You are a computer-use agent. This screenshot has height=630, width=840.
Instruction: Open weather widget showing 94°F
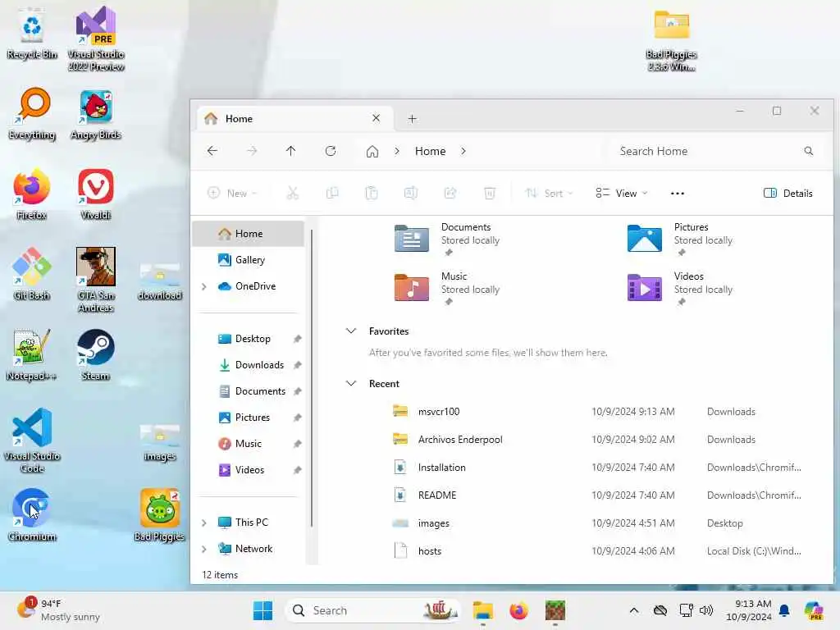click(58, 610)
